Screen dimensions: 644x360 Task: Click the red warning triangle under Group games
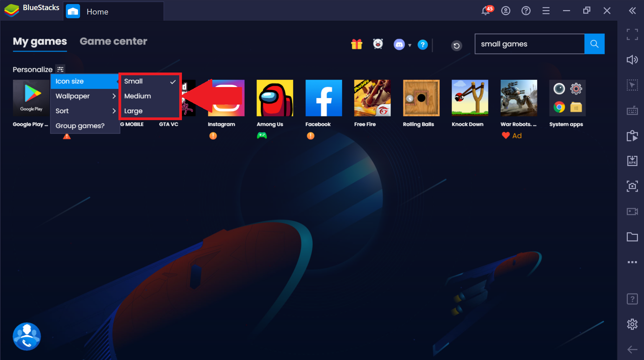(67, 136)
